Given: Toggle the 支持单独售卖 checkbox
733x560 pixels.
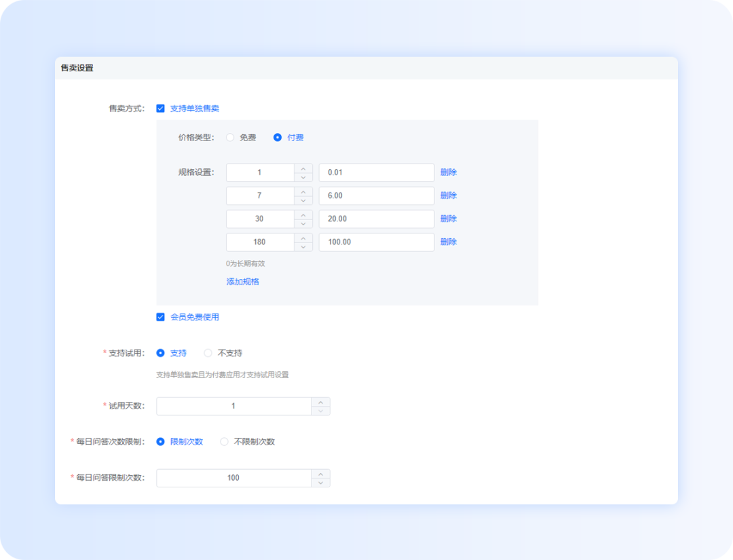Looking at the screenshot, I should coord(160,108).
